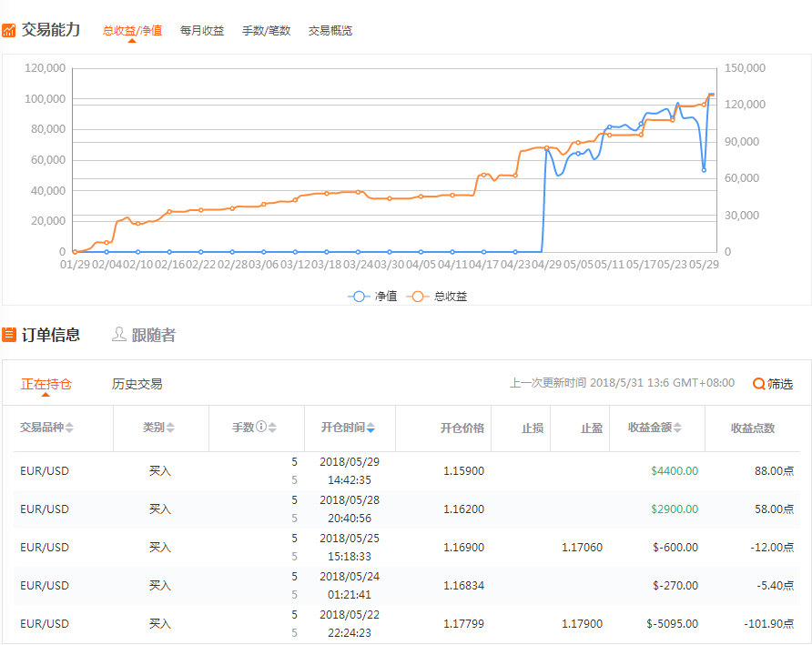Click the -101.90点 points value

(769, 624)
